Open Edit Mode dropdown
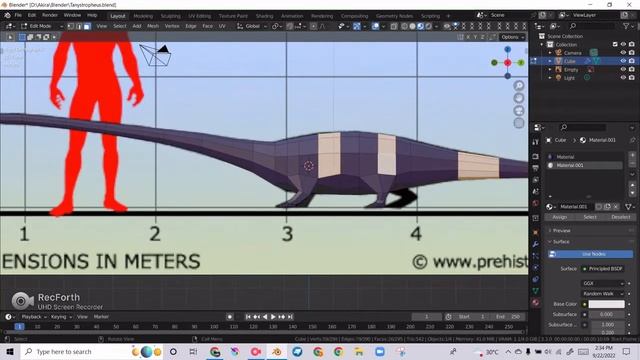The image size is (640, 360). coord(41,26)
